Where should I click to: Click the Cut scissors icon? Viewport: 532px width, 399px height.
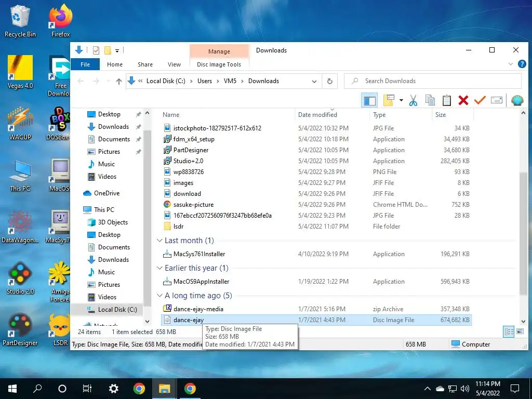[413, 100]
